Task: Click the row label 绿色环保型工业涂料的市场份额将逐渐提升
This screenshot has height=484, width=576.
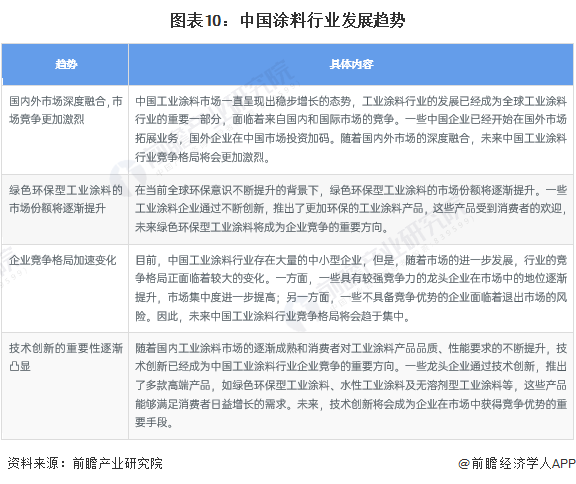Action: click(66, 199)
